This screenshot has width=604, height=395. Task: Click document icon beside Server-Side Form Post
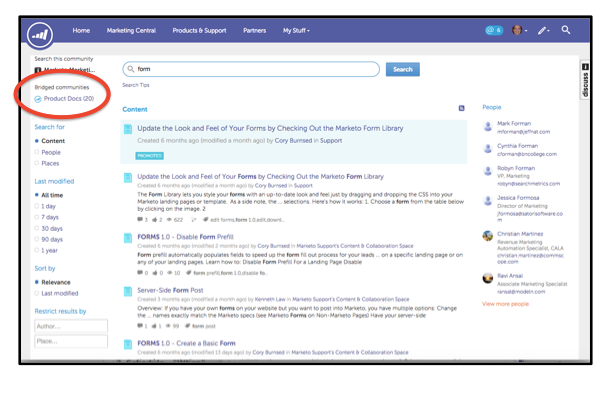(128, 291)
